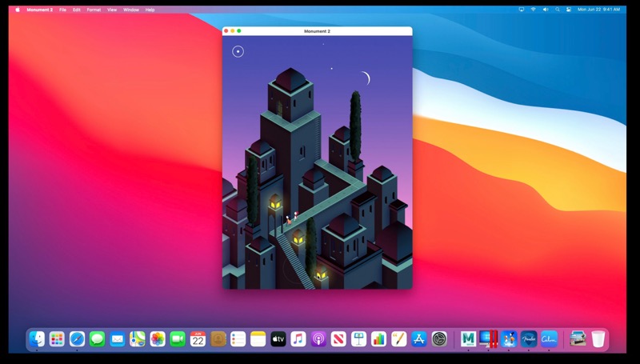Viewport: 640px width, 364px height.
Task: Open Launchpad from the Dock
Action: [57, 338]
